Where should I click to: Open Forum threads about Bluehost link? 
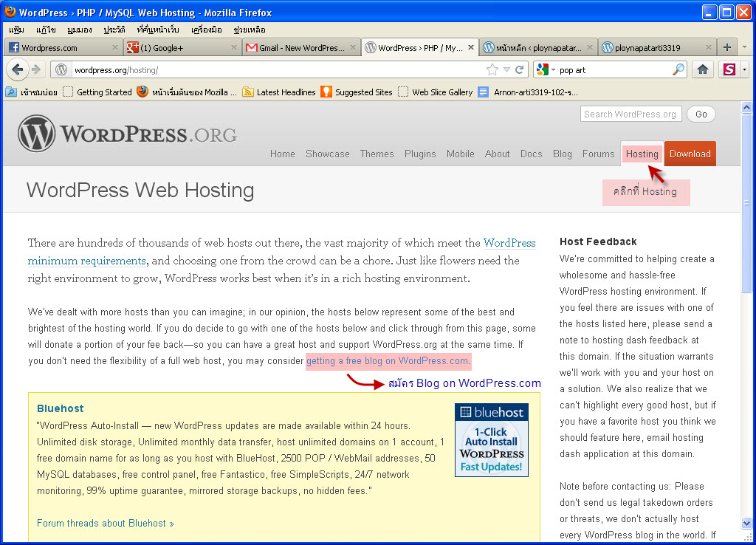point(105,524)
